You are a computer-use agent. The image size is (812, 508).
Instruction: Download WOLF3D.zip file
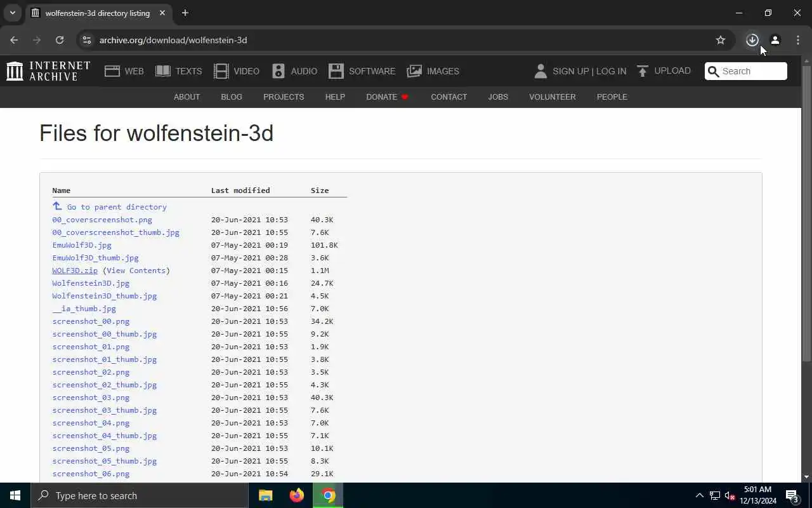tap(75, 271)
